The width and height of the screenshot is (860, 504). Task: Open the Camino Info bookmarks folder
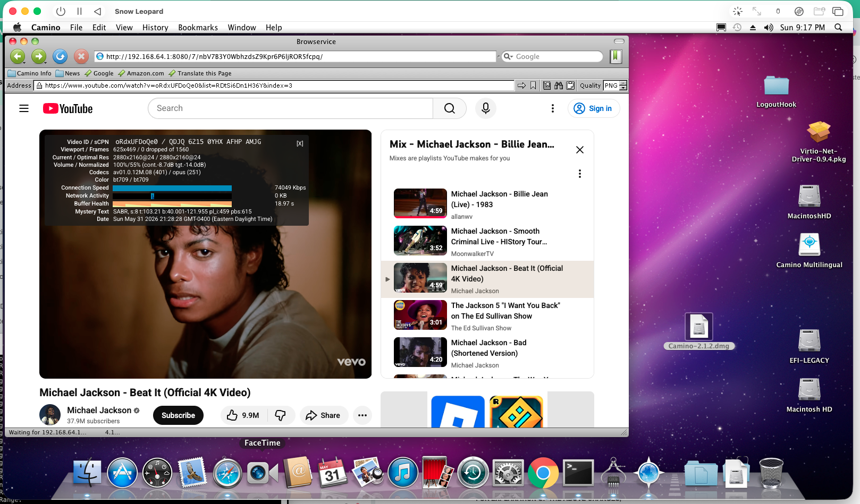pos(30,73)
